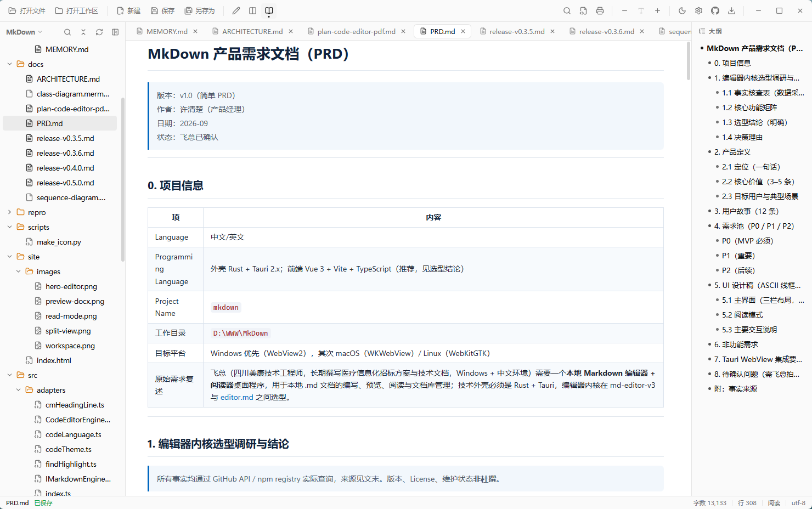Collapse the docs folder
Screen dimensions: 812x509
pos(9,64)
